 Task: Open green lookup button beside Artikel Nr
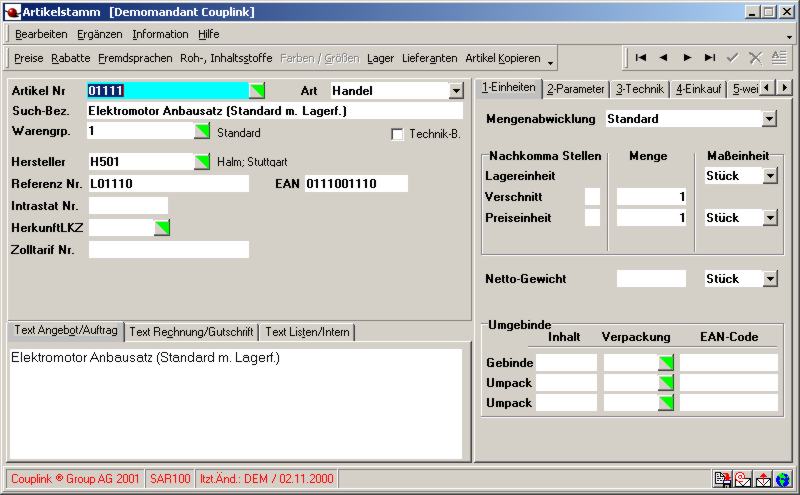(257, 91)
